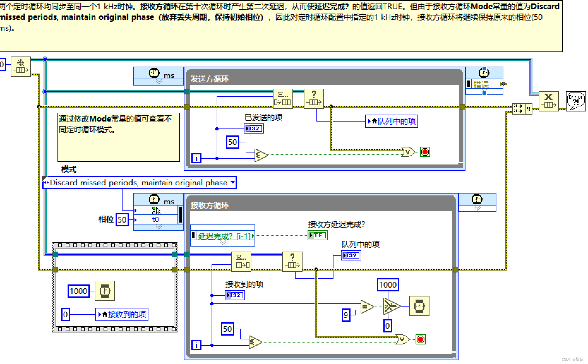Click the 相位 label text

pyautogui.click(x=106, y=219)
